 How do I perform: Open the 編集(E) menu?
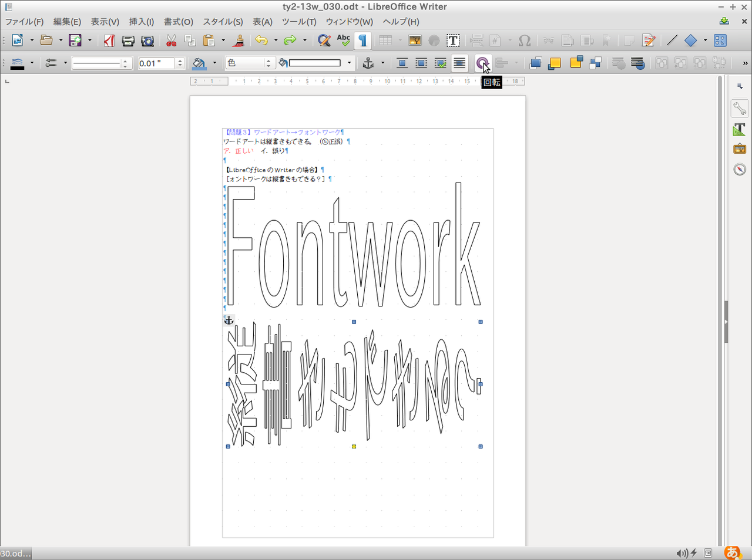(x=67, y=22)
